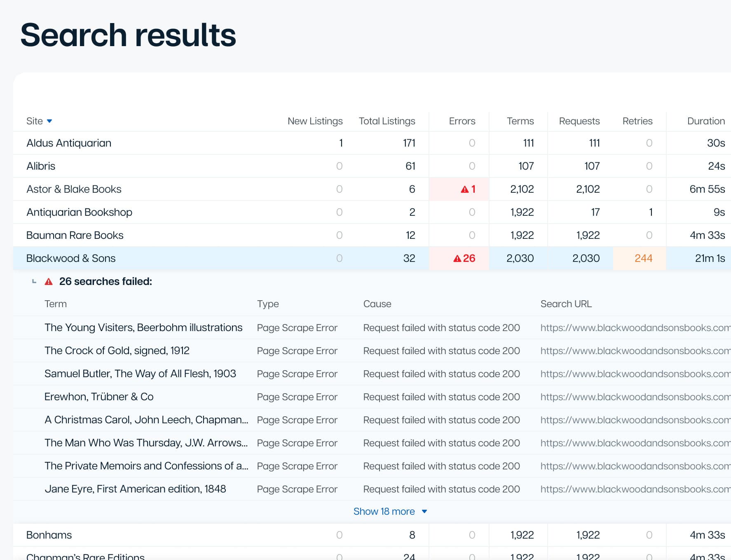Click 'The Crock of Gold, signed, 1912' term
The width and height of the screenshot is (731, 560).
117,351
